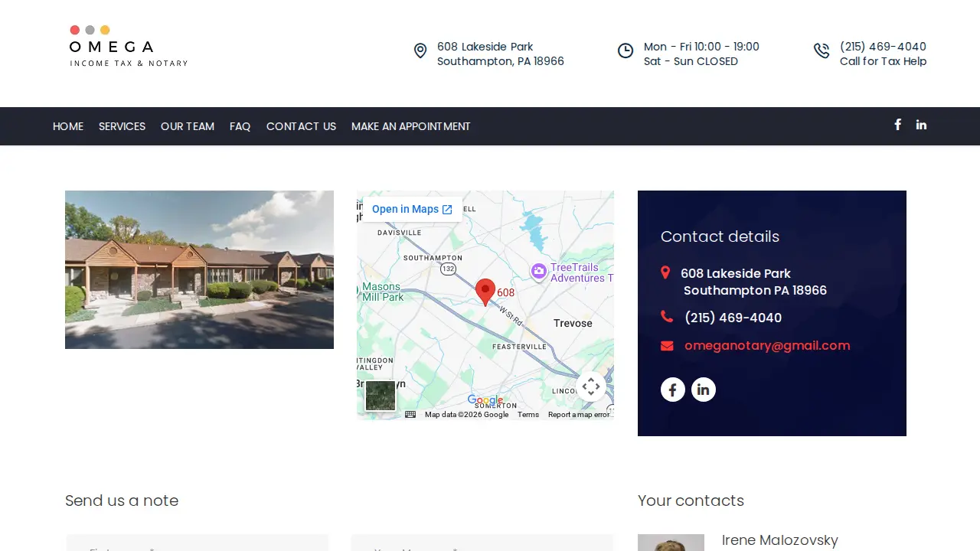
Task: Click the Open in Maps link
Action: point(412,209)
